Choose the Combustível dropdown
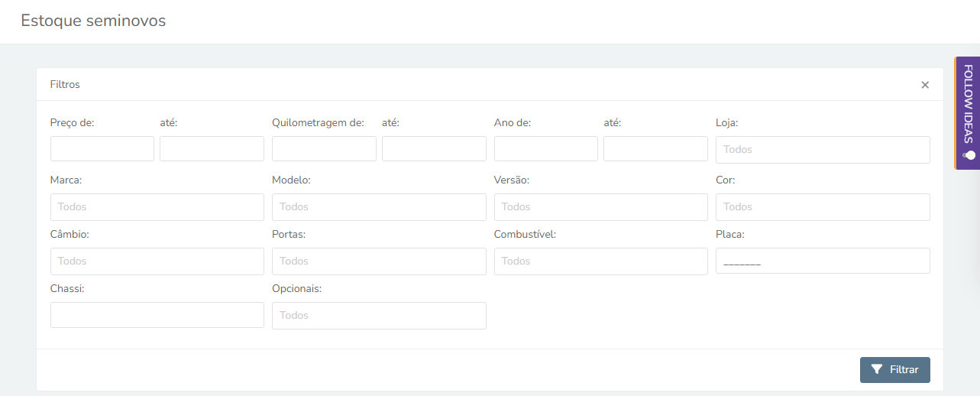This screenshot has height=396, width=980. pos(601,261)
